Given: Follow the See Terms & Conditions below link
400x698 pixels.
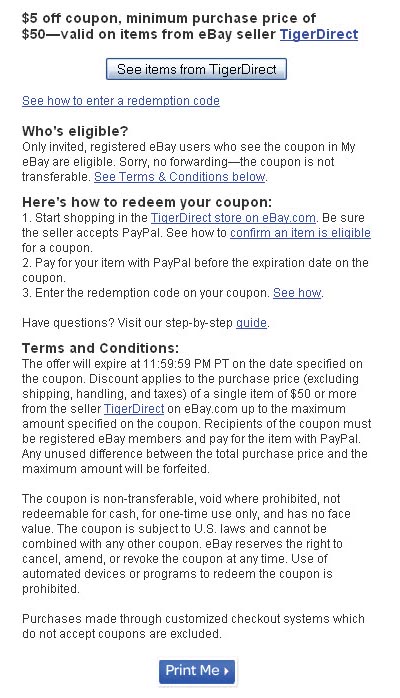Looking at the screenshot, I should 180,177.
